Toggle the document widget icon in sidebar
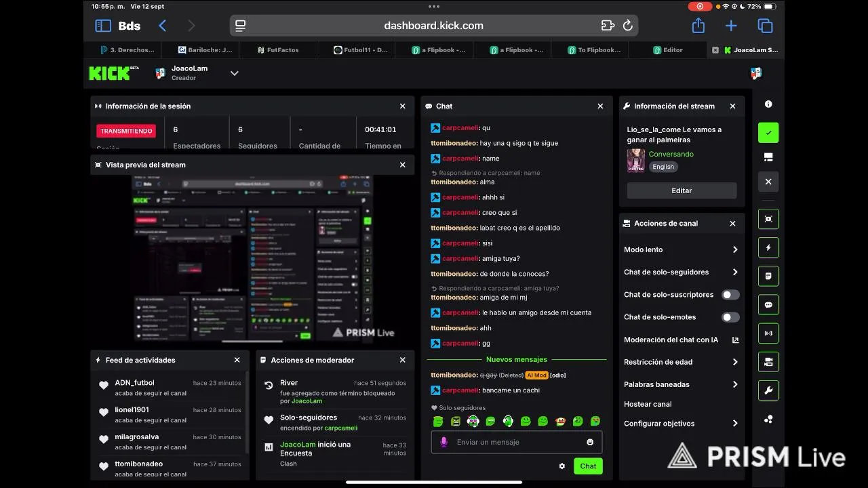This screenshot has width=868, height=488. tap(768, 276)
